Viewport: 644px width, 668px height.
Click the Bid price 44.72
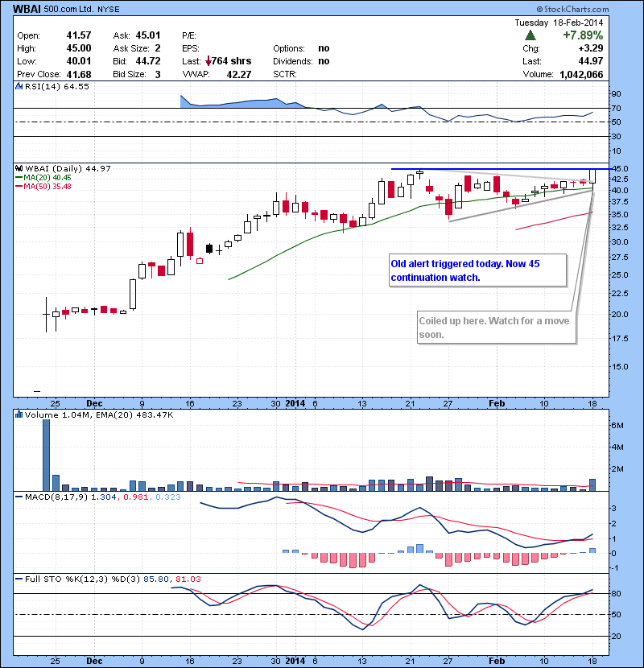pos(148,61)
